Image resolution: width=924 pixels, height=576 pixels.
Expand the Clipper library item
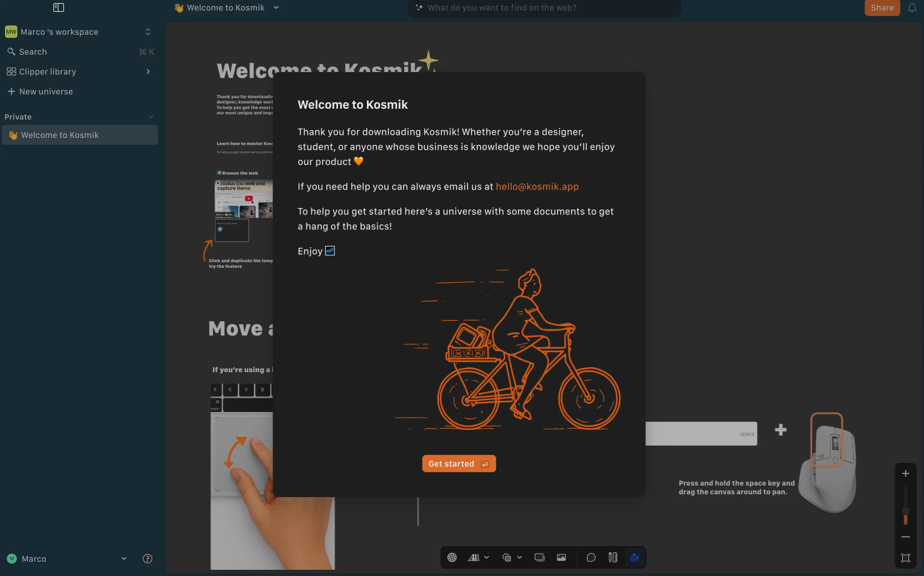pyautogui.click(x=148, y=71)
